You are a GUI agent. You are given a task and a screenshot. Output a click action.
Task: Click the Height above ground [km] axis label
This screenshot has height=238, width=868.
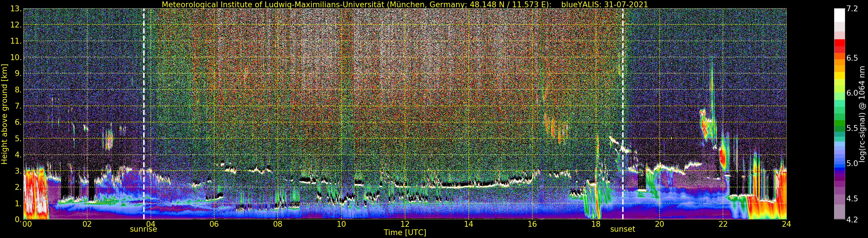(x=4, y=114)
